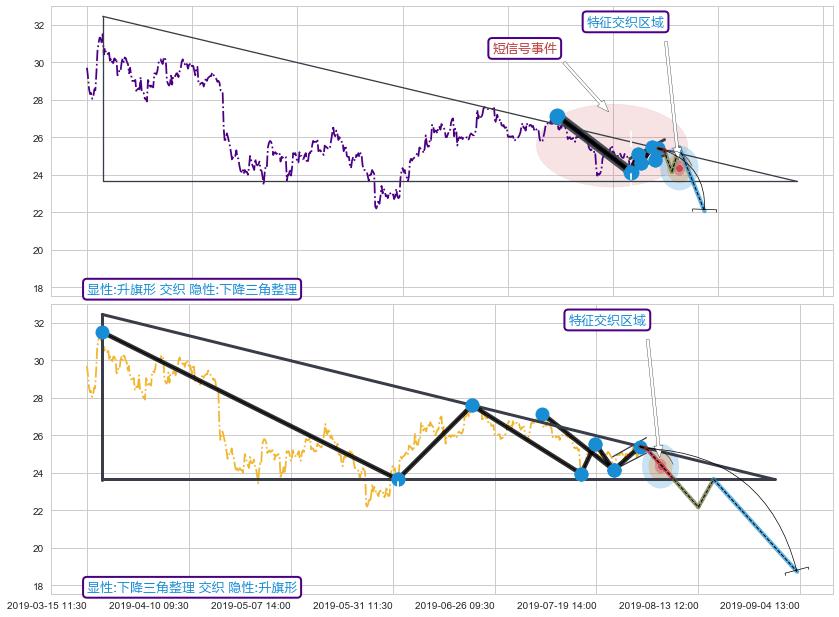Click the projected endpoint of top chart's blue line
The image size is (839, 617).
click(x=704, y=211)
